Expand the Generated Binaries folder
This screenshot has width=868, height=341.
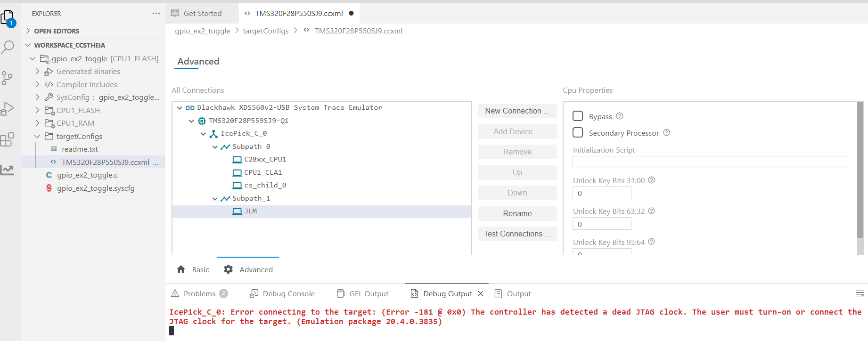point(38,71)
